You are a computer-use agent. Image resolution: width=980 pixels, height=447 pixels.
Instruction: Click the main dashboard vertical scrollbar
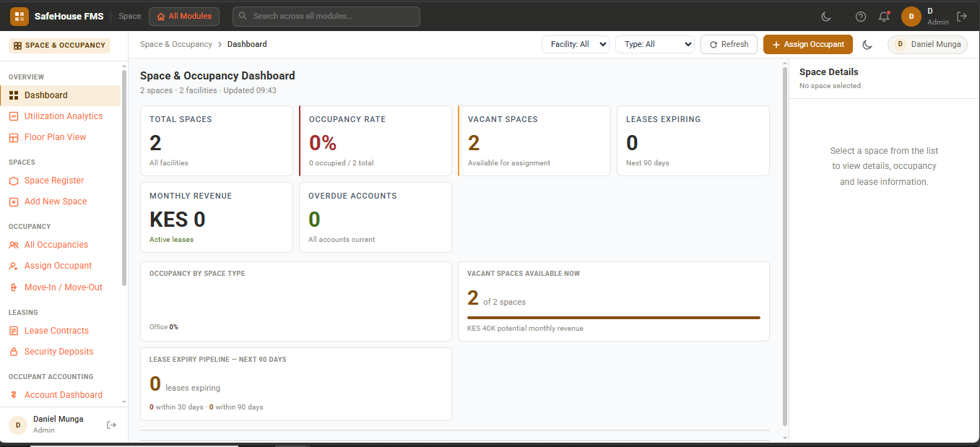click(x=785, y=246)
